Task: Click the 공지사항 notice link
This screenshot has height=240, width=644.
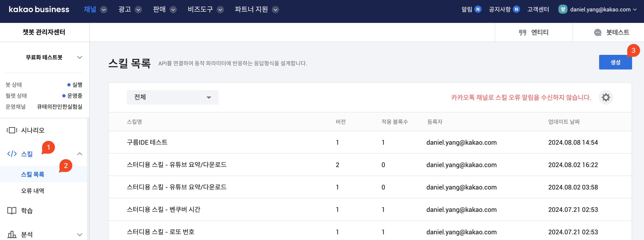Action: (x=499, y=9)
